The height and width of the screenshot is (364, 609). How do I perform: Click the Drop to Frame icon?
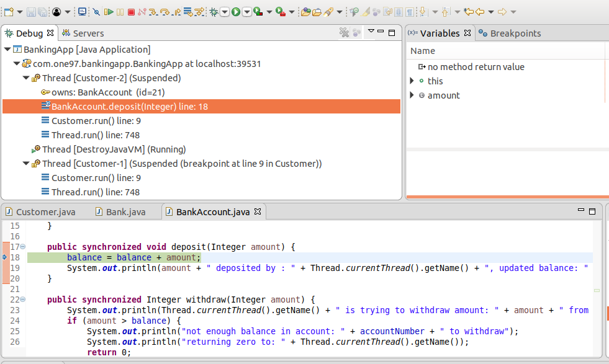click(187, 12)
